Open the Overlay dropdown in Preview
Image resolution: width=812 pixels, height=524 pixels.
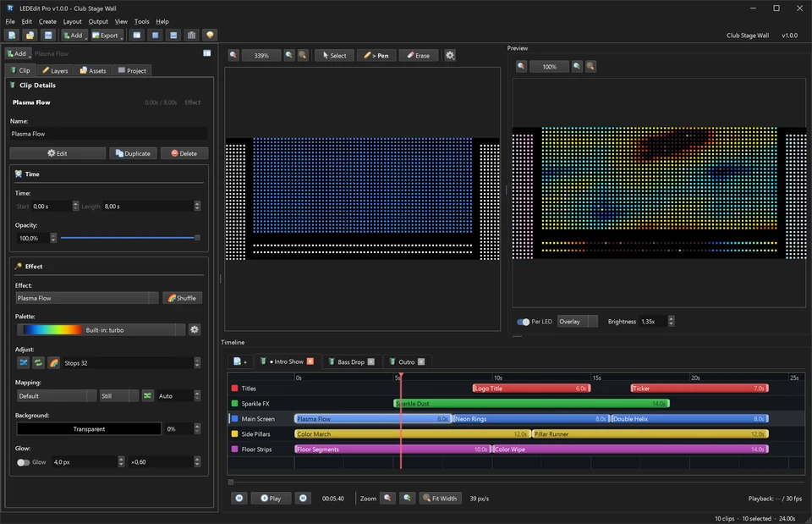tap(578, 322)
